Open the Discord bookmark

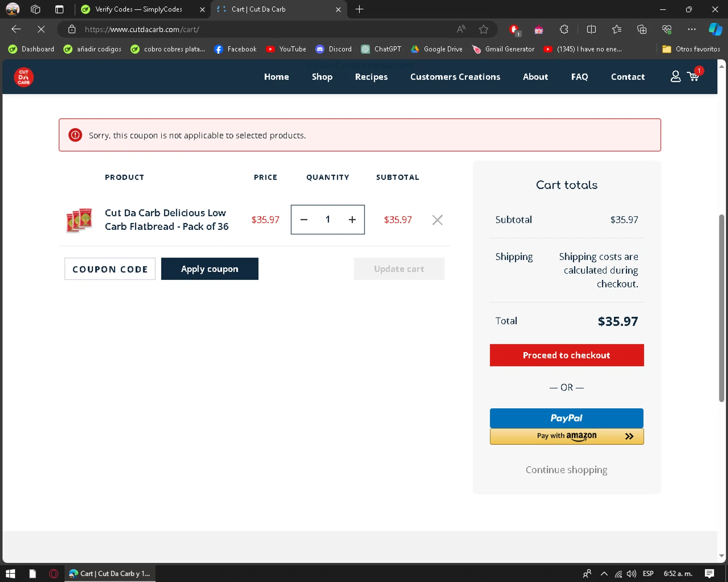click(334, 49)
